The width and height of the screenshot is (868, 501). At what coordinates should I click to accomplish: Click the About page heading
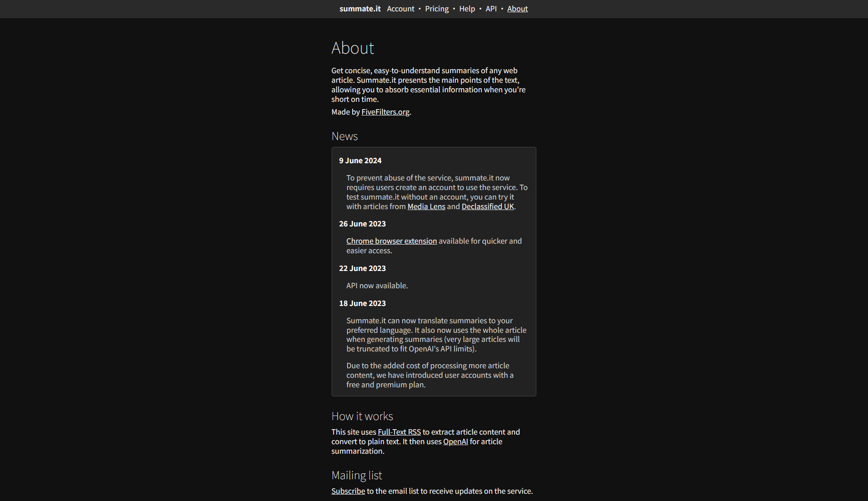[x=353, y=48]
